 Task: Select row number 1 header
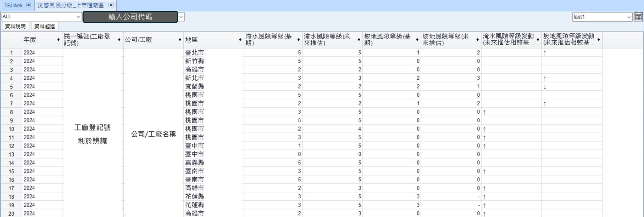point(11,53)
